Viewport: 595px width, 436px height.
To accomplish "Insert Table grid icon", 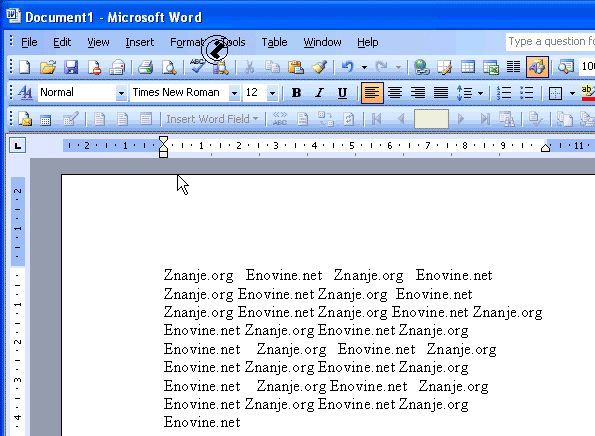I will click(468, 68).
